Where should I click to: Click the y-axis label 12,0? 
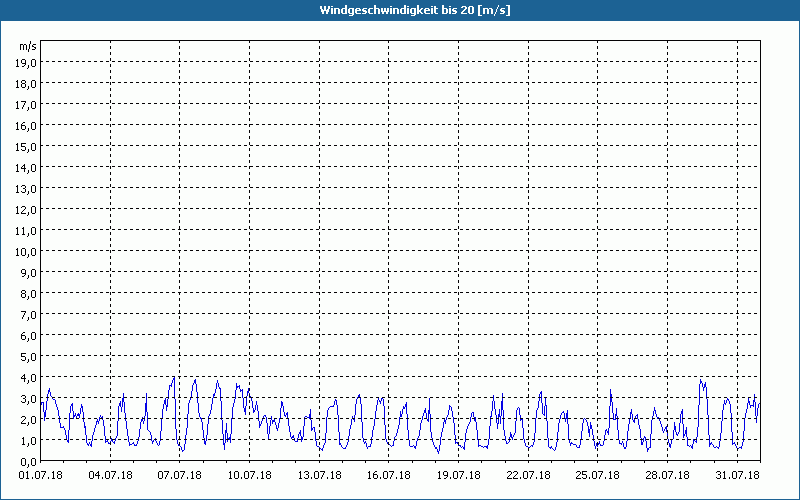tap(27, 210)
